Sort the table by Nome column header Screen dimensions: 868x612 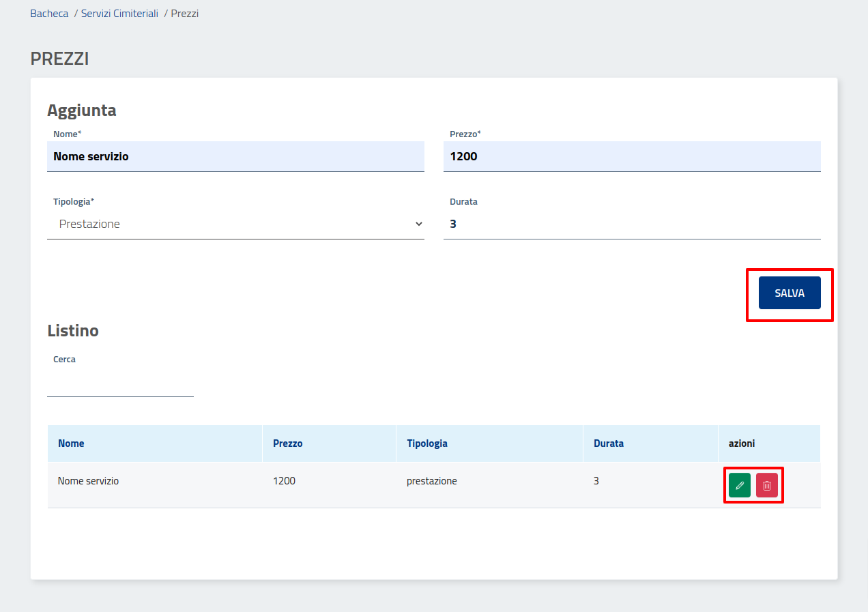pos(72,443)
